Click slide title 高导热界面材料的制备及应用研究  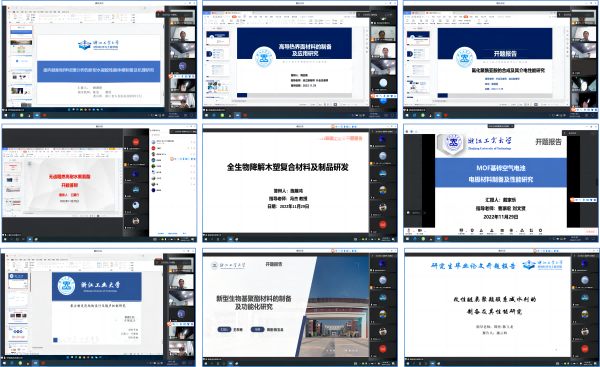click(x=305, y=50)
